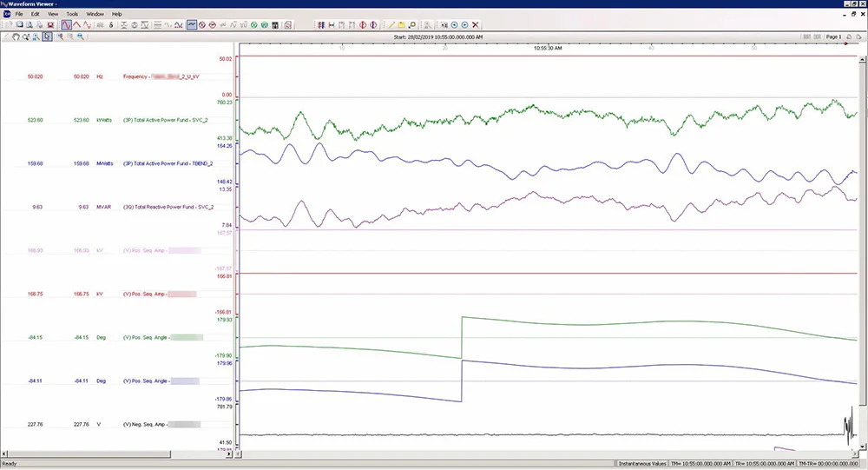Click the red phase marker circle icon
868x470 pixels.
tap(363, 25)
